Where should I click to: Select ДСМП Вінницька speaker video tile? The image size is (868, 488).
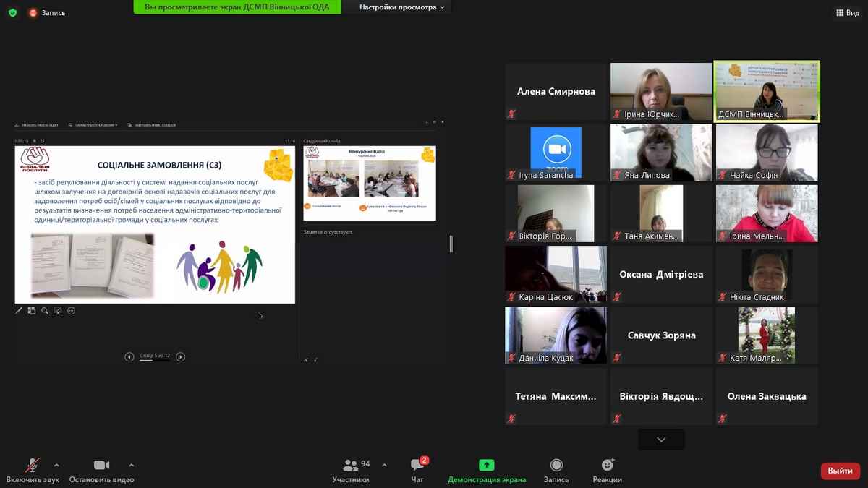pos(767,91)
